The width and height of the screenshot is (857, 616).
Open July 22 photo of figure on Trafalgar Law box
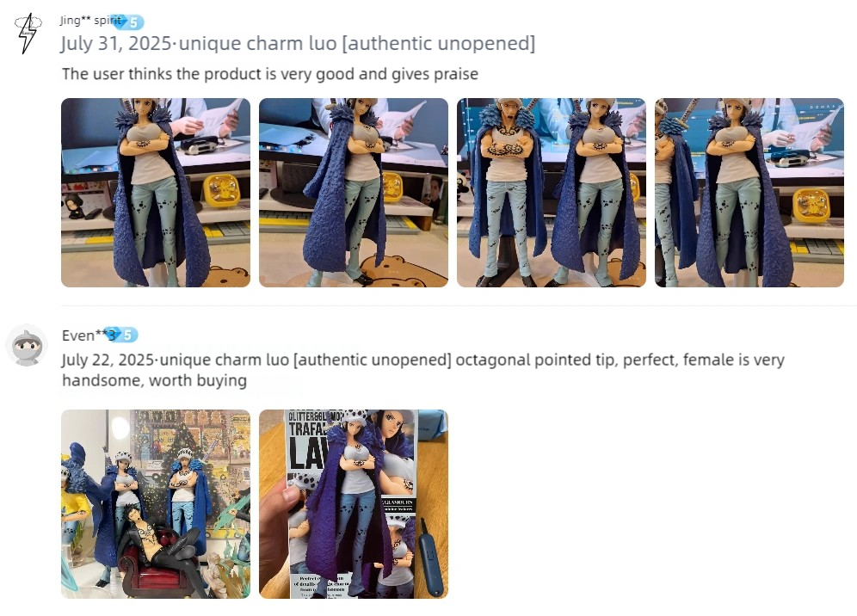(354, 504)
